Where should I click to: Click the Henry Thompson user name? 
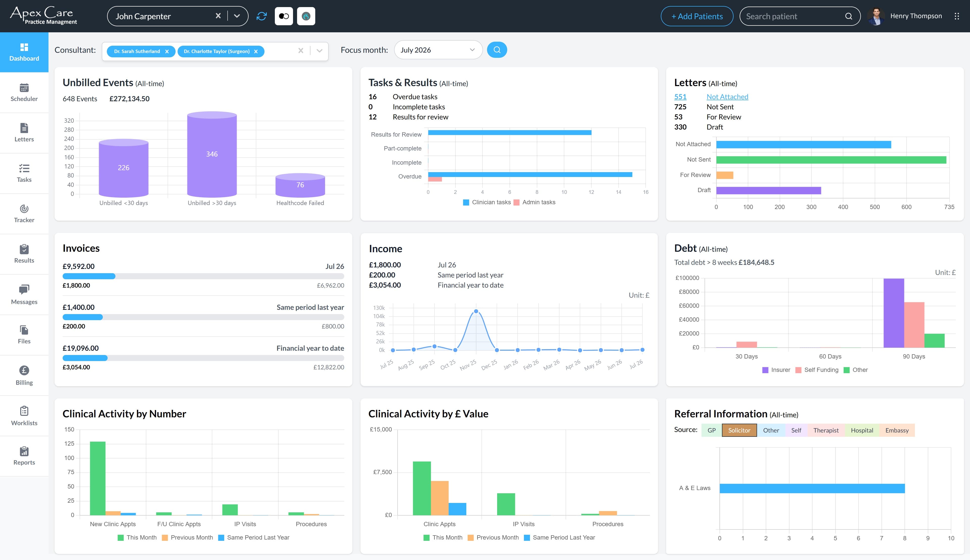[916, 16]
